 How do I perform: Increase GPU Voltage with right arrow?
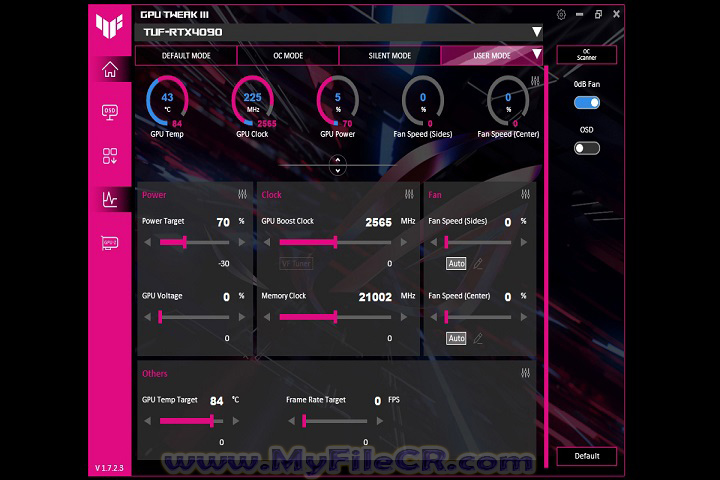[242, 317]
